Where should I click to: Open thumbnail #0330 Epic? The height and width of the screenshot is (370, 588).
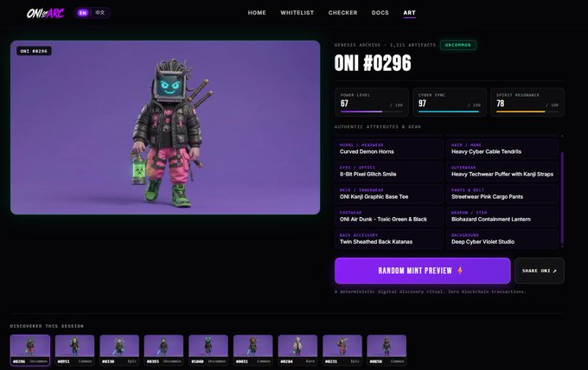(x=119, y=350)
